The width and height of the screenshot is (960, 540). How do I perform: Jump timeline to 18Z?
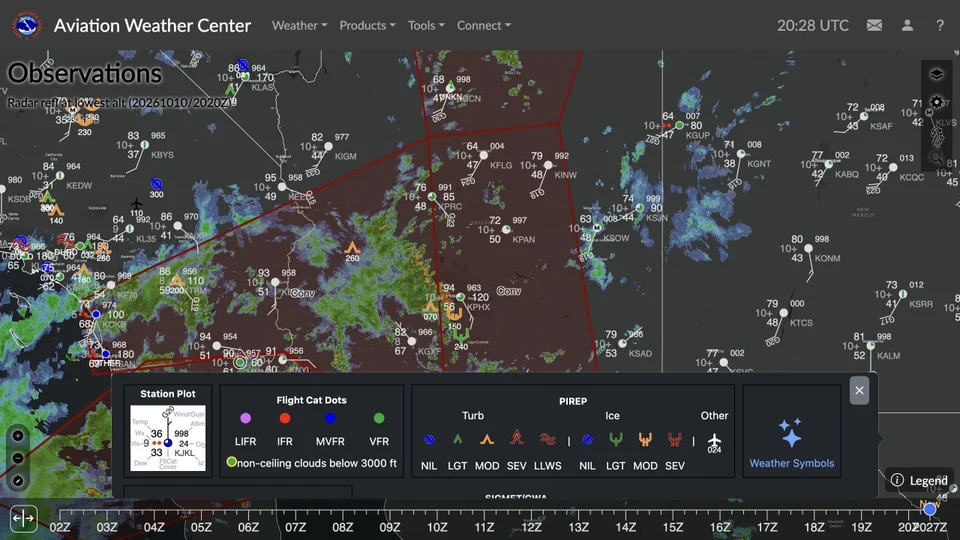(x=814, y=527)
